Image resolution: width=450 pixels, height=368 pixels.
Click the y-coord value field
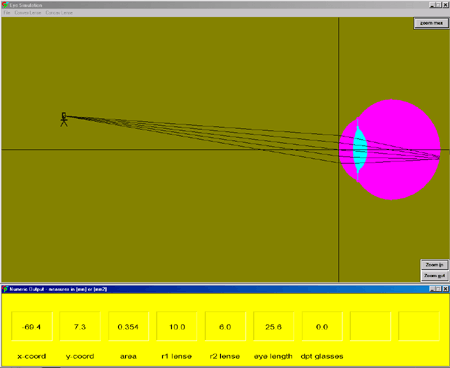80,327
